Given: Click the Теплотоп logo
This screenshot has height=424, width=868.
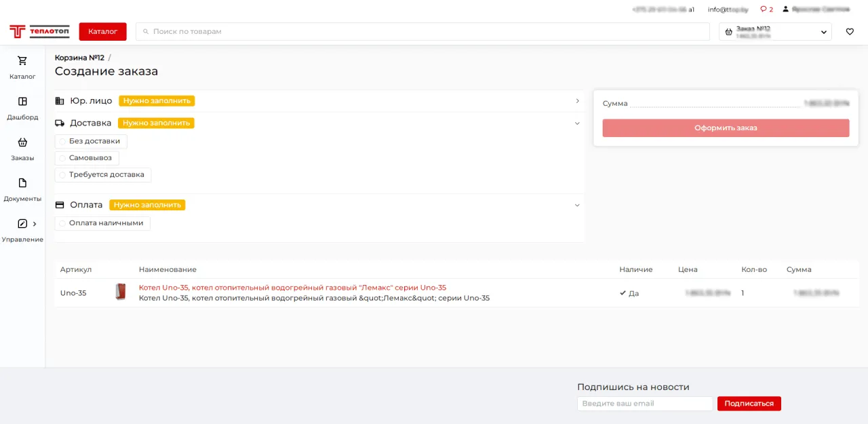Looking at the screenshot, I should (39, 32).
